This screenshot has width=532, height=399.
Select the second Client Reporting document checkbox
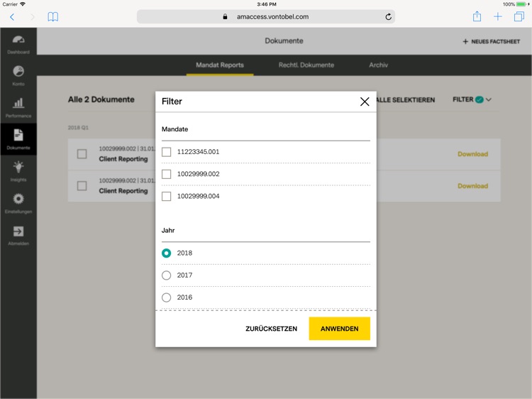point(82,186)
